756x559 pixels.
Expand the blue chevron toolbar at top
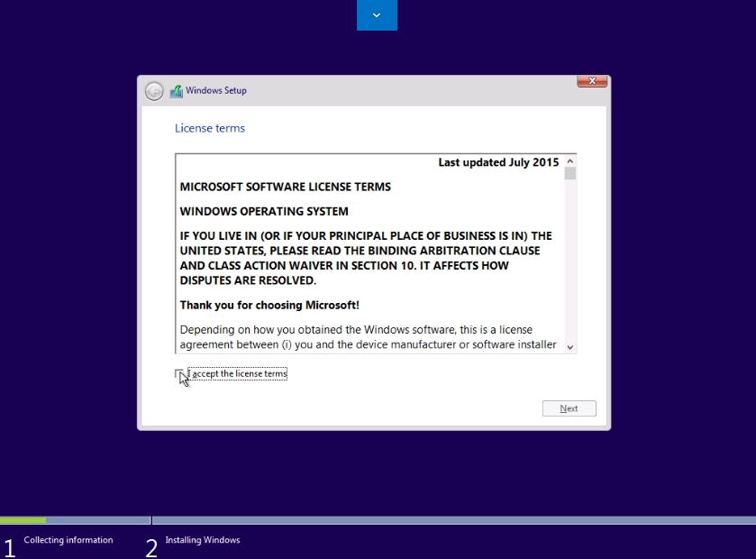point(377,15)
